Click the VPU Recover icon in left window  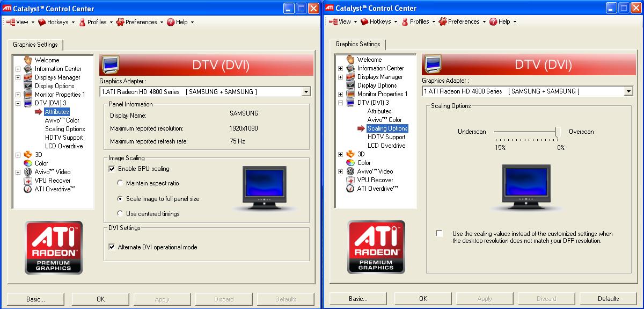(28, 181)
